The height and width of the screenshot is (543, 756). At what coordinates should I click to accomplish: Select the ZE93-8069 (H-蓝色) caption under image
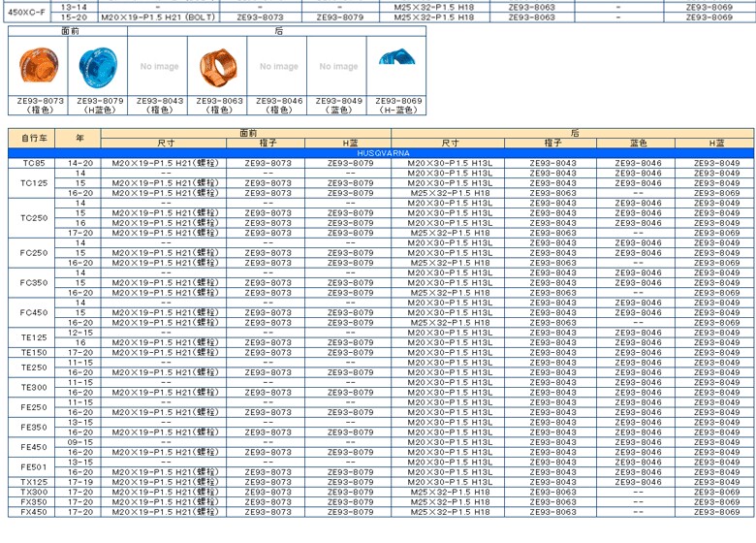pos(398,105)
